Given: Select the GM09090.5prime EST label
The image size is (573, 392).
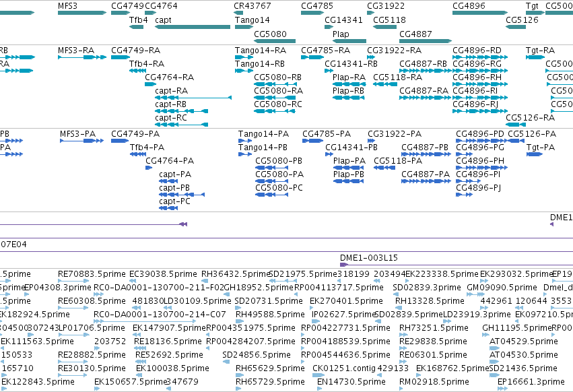Looking at the screenshot, I should (x=502, y=288).
